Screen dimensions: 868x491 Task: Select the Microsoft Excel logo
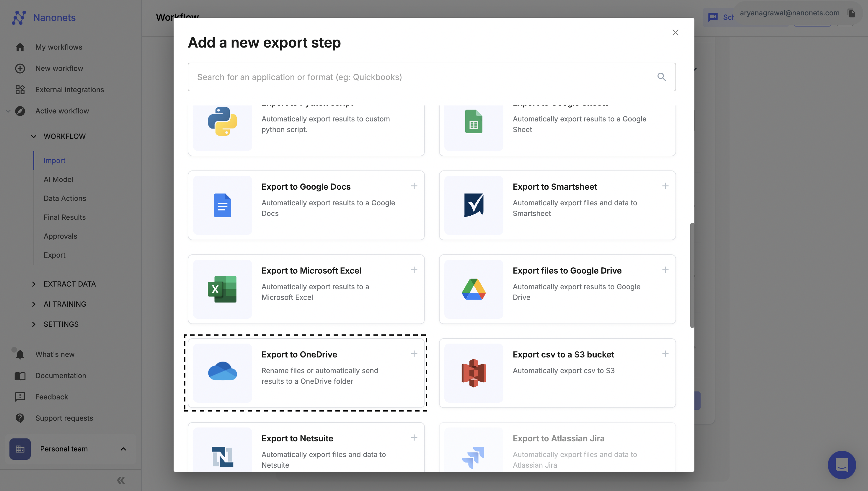pyautogui.click(x=222, y=289)
